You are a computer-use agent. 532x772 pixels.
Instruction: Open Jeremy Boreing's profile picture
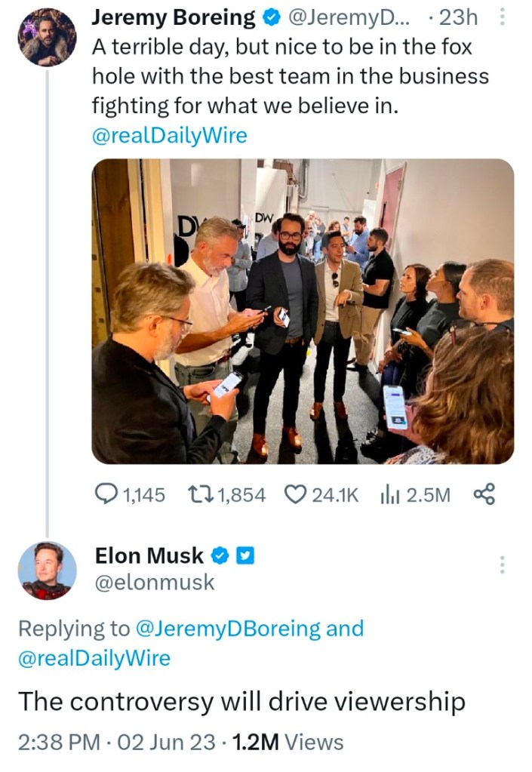tap(47, 38)
